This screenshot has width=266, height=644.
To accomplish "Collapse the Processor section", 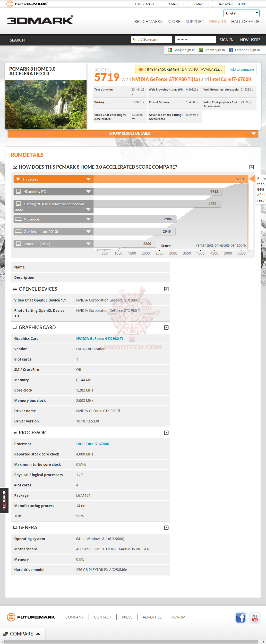I will click(166, 433).
